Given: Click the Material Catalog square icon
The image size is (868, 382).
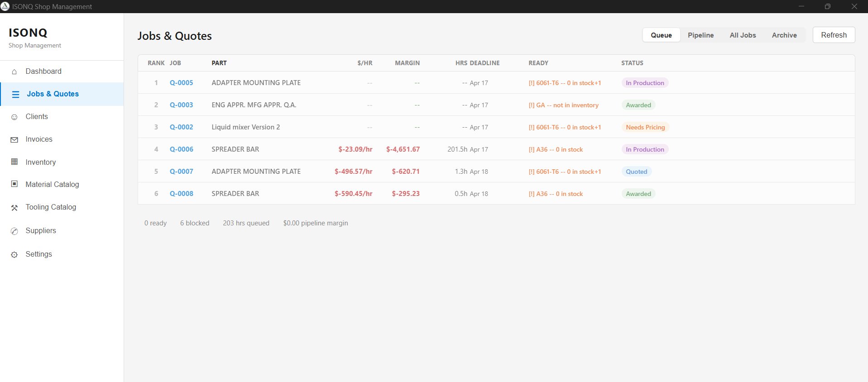Looking at the screenshot, I should coord(14,184).
